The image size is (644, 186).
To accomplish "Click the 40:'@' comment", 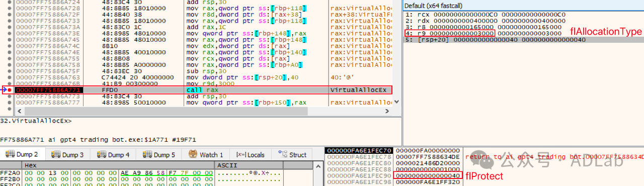I will click(342, 77).
